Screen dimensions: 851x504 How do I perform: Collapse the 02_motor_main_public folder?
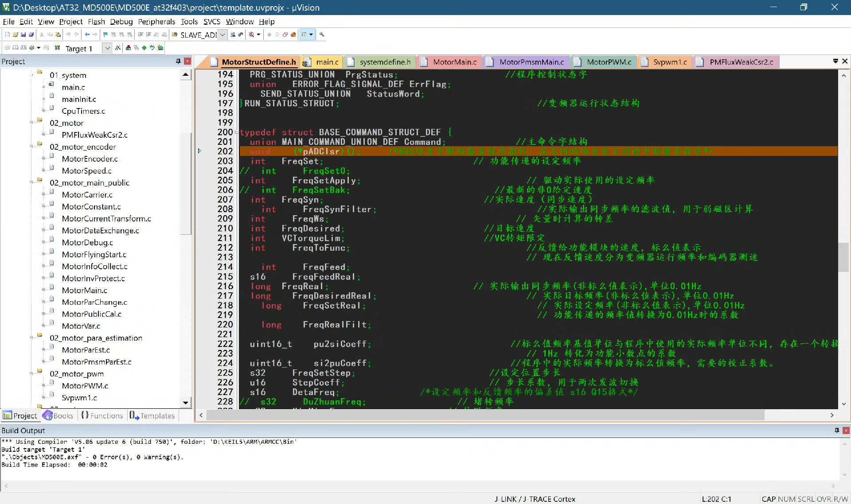coord(32,182)
